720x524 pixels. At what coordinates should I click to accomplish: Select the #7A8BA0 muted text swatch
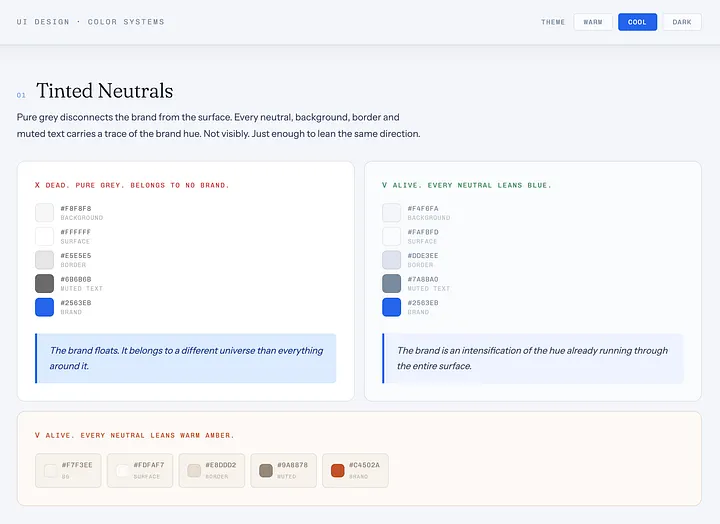392,283
